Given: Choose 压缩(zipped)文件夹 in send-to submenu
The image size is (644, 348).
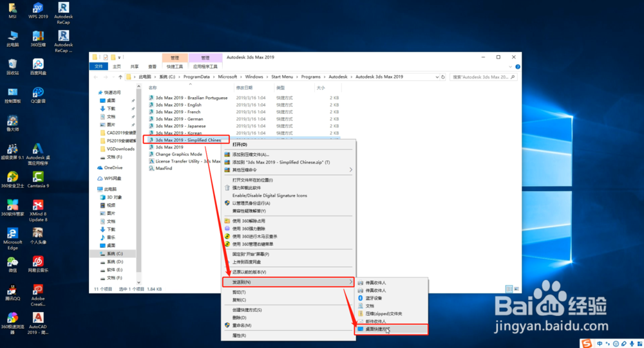Looking at the screenshot, I should pos(392,313).
